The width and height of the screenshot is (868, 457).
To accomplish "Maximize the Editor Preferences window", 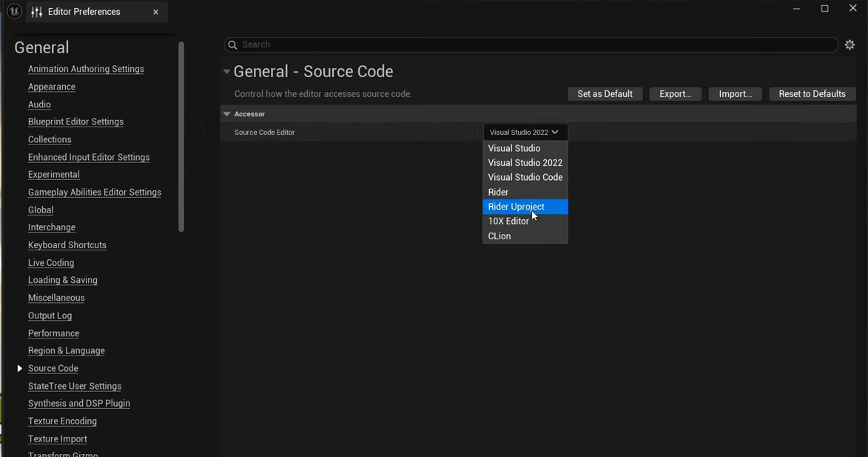I will tap(825, 8).
